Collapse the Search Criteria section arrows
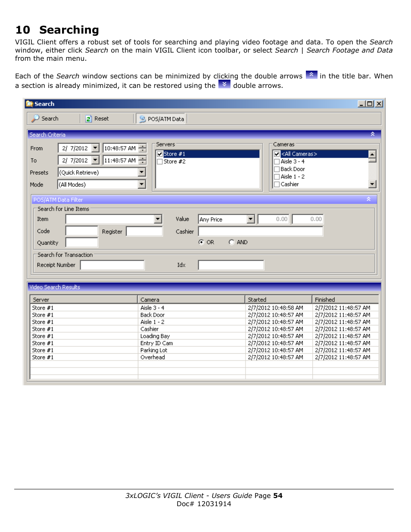This screenshot has height=532, width=411. tap(373, 134)
